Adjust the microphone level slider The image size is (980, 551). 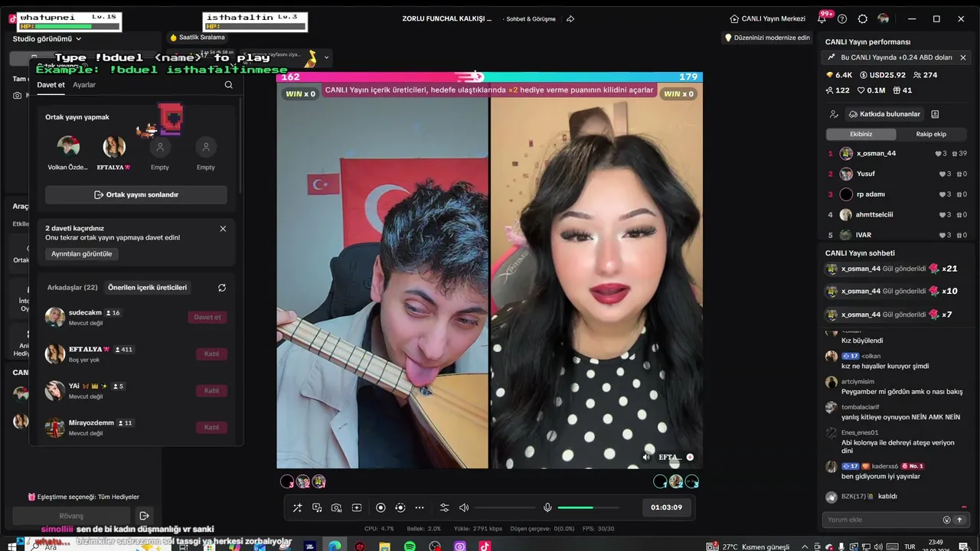587,507
